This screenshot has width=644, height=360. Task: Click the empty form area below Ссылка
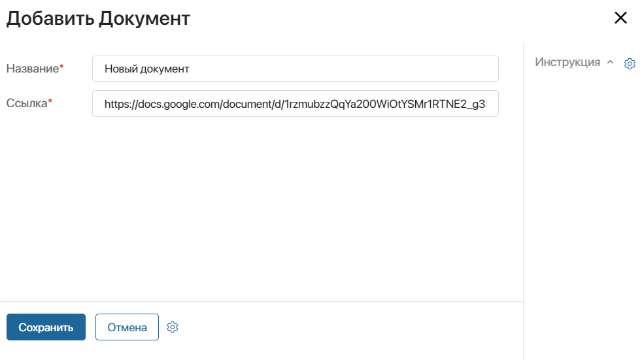coord(262,209)
